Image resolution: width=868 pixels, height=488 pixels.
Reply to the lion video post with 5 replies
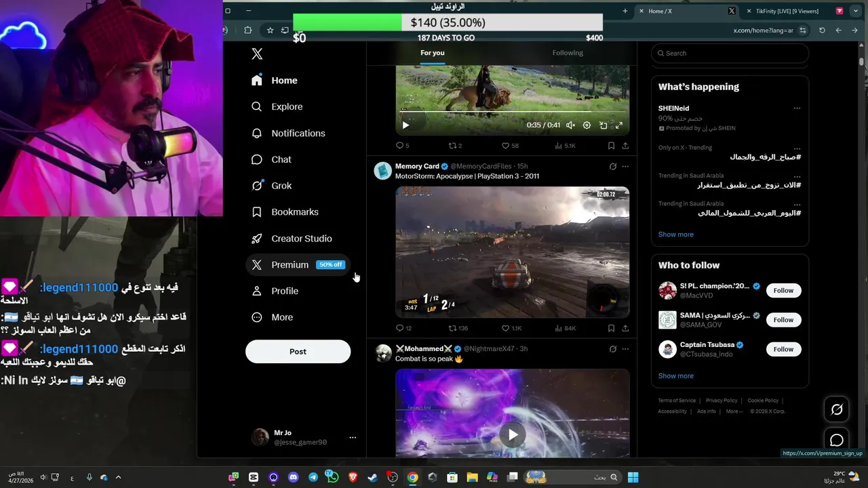point(402,146)
